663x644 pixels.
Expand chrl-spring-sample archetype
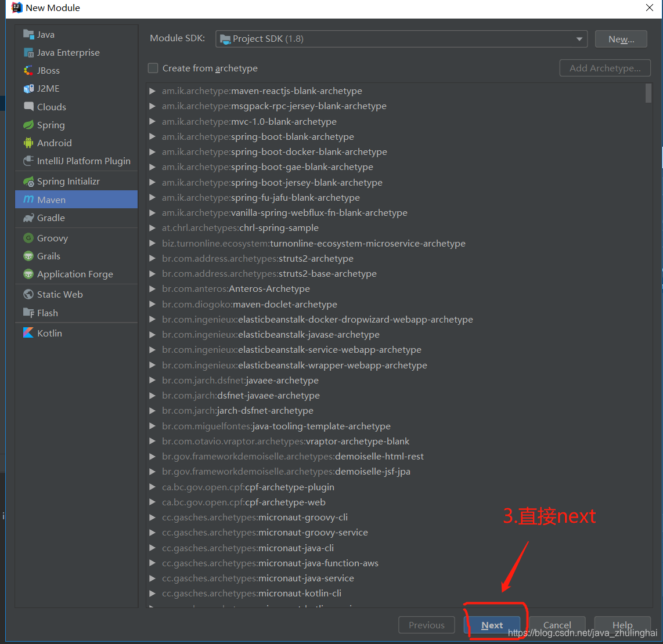point(152,228)
